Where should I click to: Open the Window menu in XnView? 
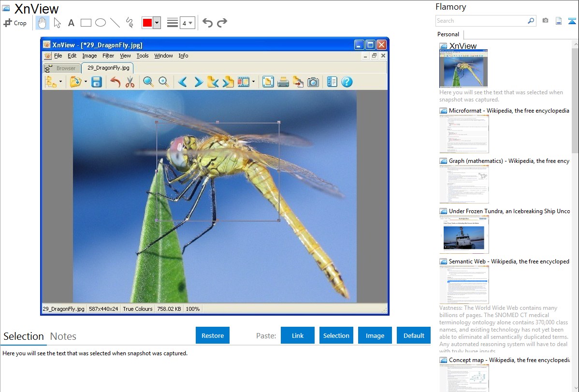click(x=163, y=56)
